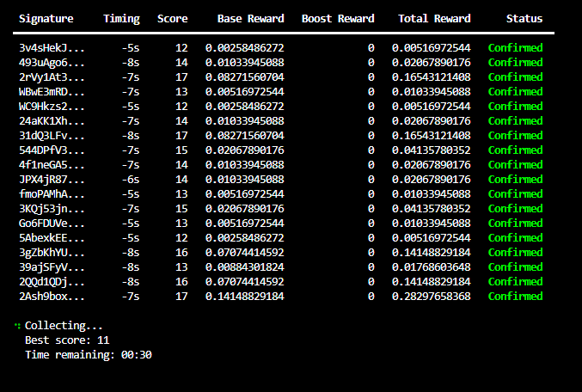
Task: Select timing -8s in 493uAgo6 row
Action: [131, 63]
